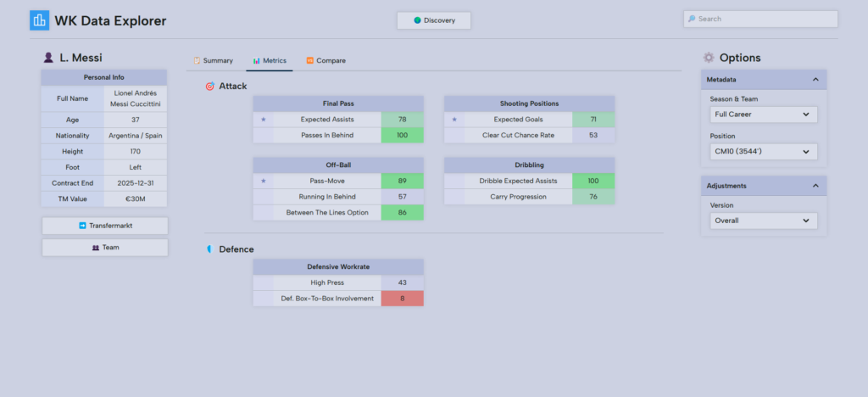
Task: Click the Options gear icon
Action: (709, 58)
